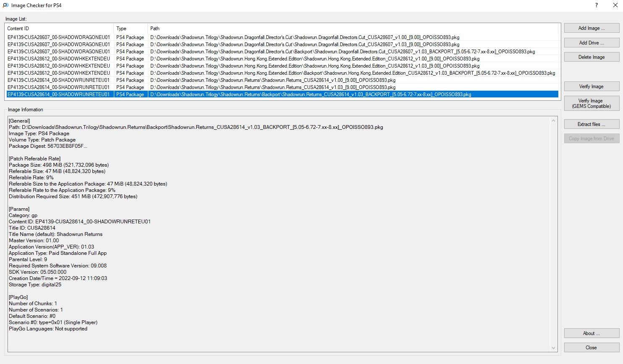Select Hong Kong Extended Edition v1.00 [9.00] row

282,59
